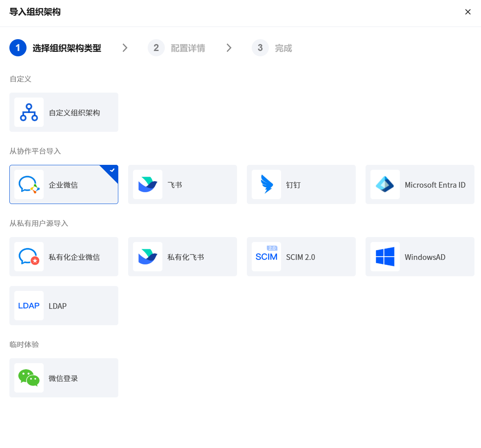Image resolution: width=481 pixels, height=448 pixels.
Task: Click the green 微信登录 WeChat icon
Action: [29, 378]
